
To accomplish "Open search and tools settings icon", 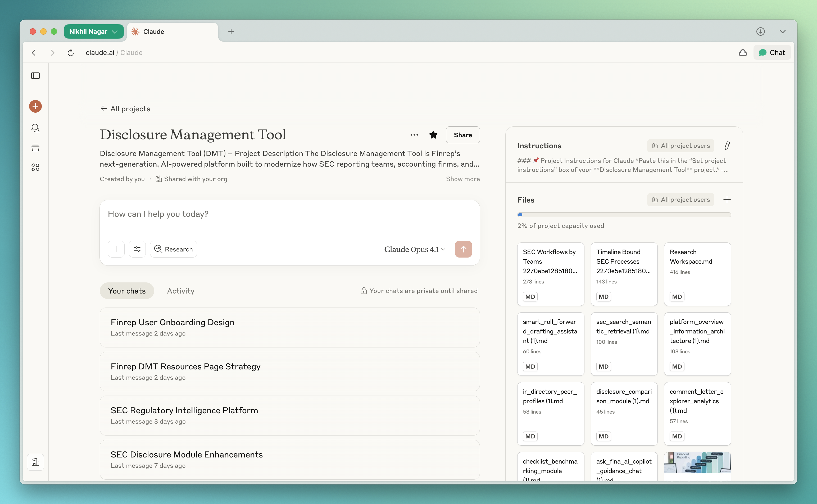I will point(137,249).
